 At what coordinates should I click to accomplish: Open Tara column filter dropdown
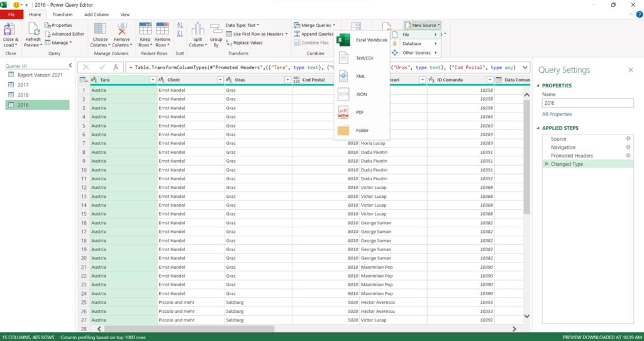153,80
